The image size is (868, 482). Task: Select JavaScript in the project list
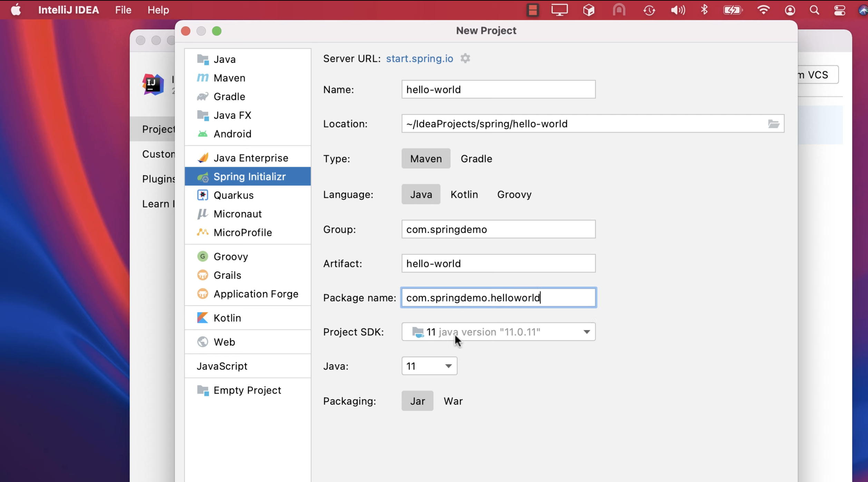pos(248,366)
